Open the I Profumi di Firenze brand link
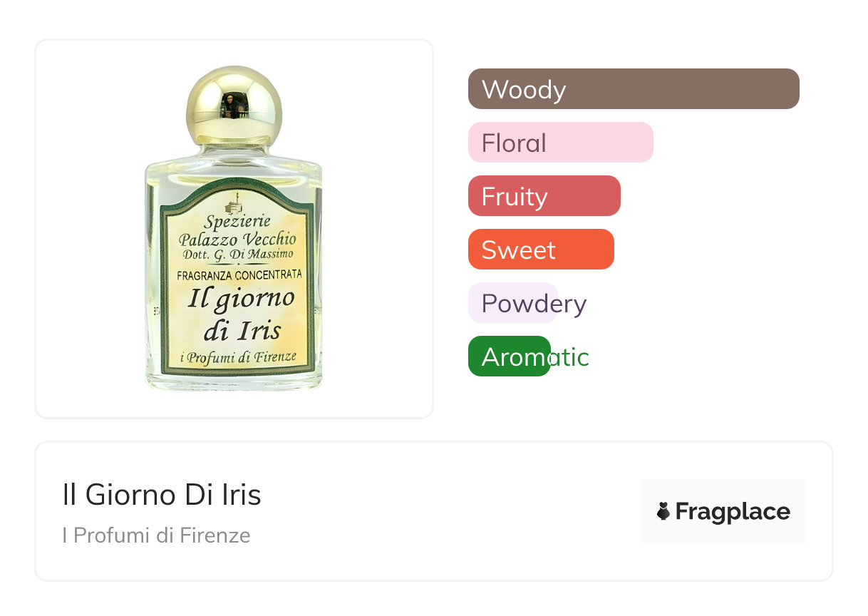 pyautogui.click(x=156, y=535)
